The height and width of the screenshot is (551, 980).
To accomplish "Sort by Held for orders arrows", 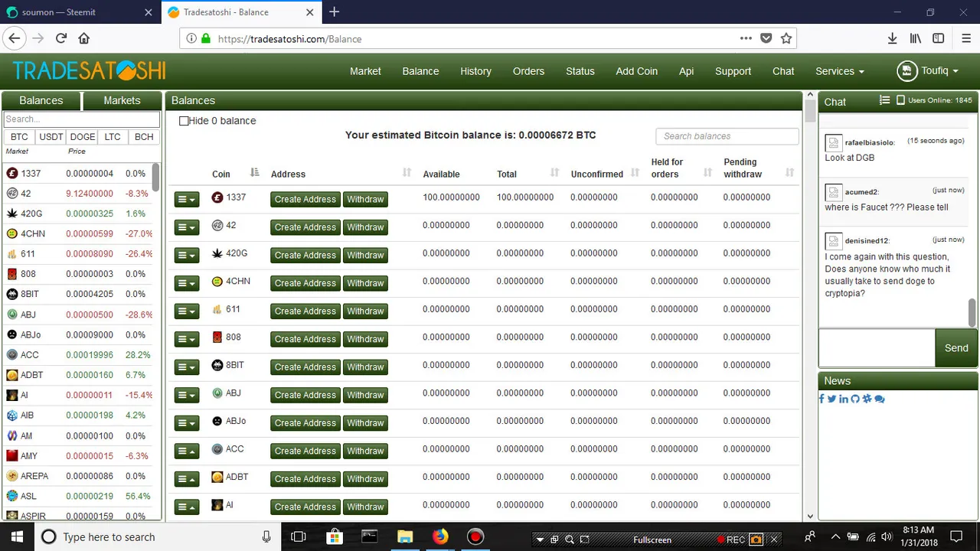I will 707,173.
